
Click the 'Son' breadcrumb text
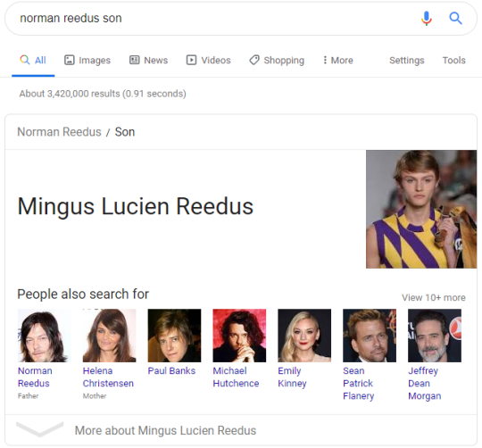pyautogui.click(x=125, y=132)
